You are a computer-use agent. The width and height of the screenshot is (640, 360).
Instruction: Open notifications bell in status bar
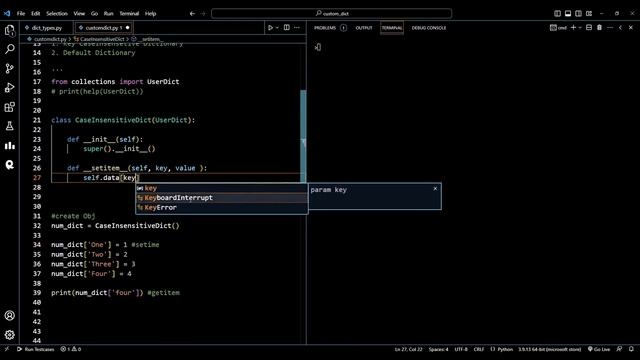631,349
